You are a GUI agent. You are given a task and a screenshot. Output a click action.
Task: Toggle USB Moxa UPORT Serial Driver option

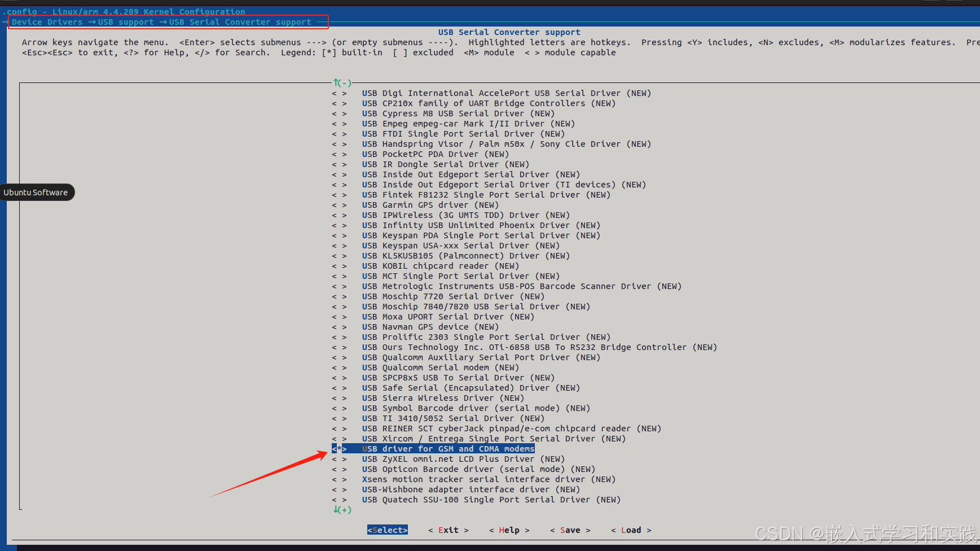[433, 317]
